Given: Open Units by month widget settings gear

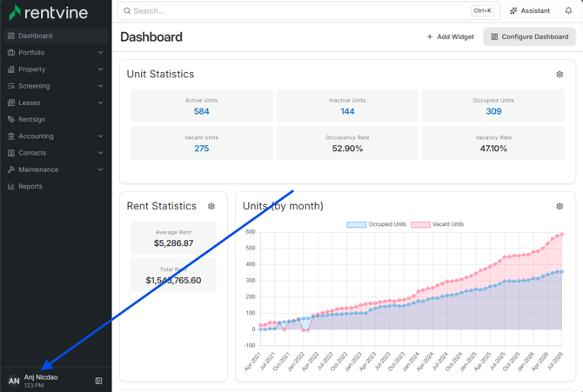Looking at the screenshot, I should pos(560,206).
